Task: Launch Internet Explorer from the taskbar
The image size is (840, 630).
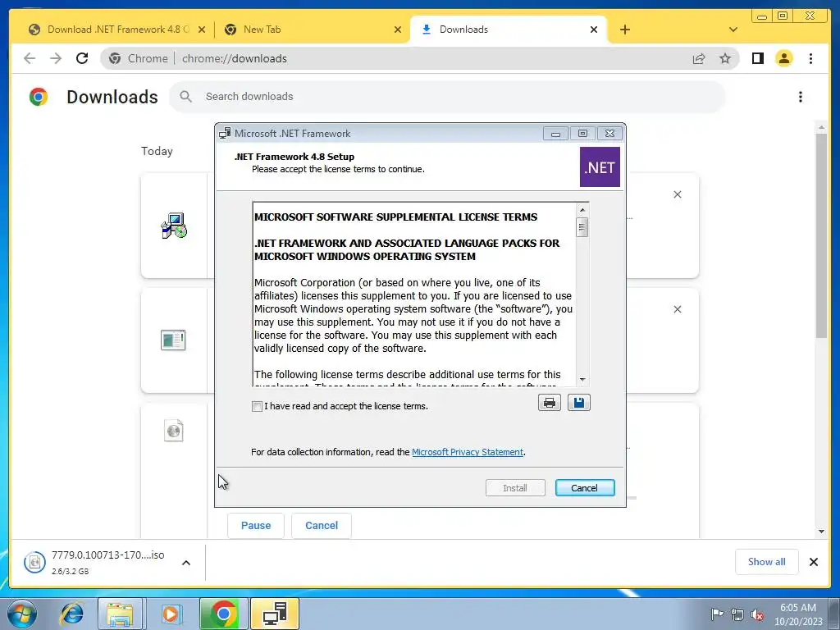Action: click(x=71, y=614)
